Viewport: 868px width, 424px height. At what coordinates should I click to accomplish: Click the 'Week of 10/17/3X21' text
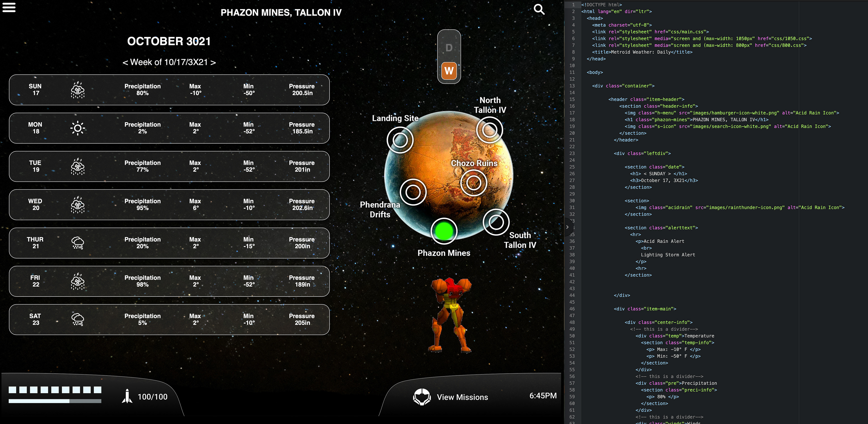169,62
